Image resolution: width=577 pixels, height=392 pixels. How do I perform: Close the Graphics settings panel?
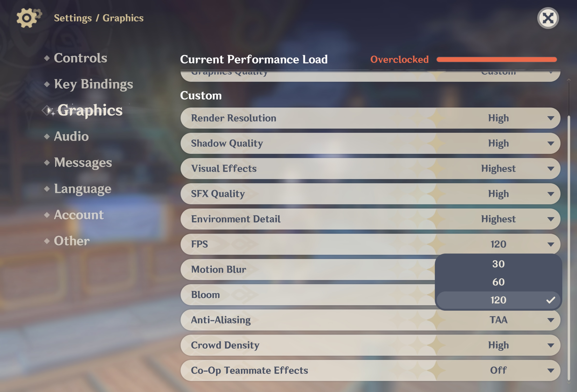point(548,17)
